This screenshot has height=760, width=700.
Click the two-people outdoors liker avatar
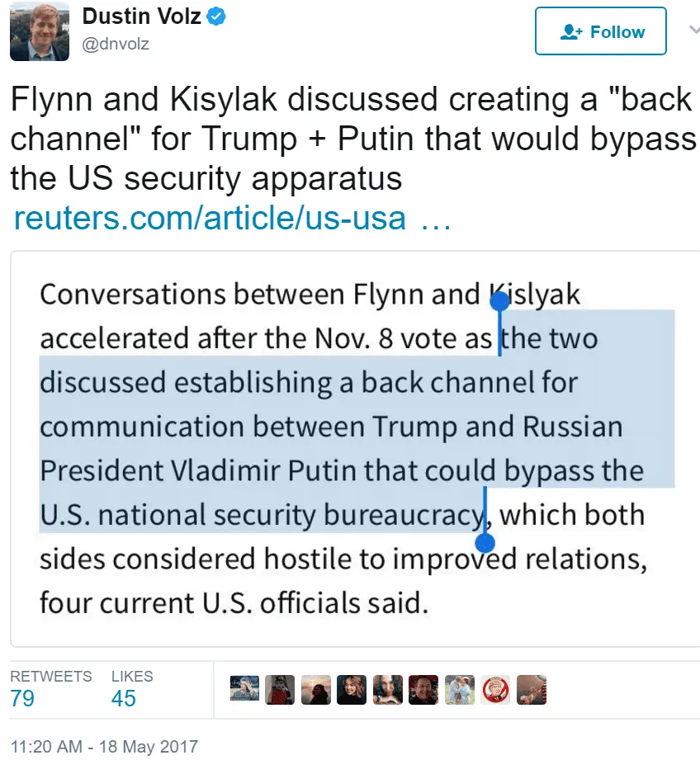460,690
